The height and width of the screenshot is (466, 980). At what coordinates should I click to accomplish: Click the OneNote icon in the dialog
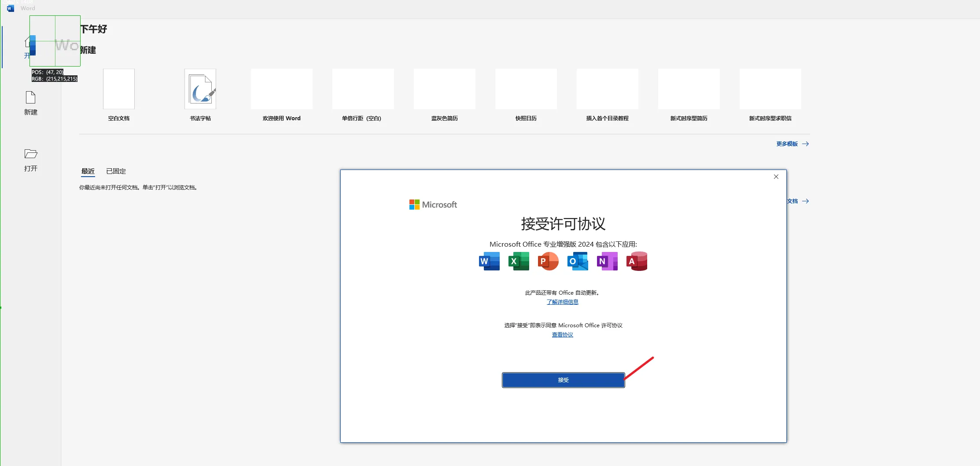pyautogui.click(x=607, y=261)
